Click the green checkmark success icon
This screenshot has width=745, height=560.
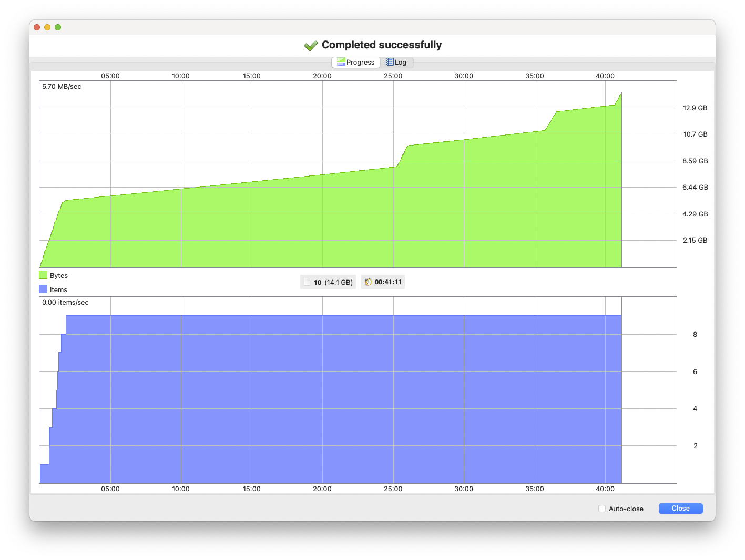pyautogui.click(x=311, y=46)
